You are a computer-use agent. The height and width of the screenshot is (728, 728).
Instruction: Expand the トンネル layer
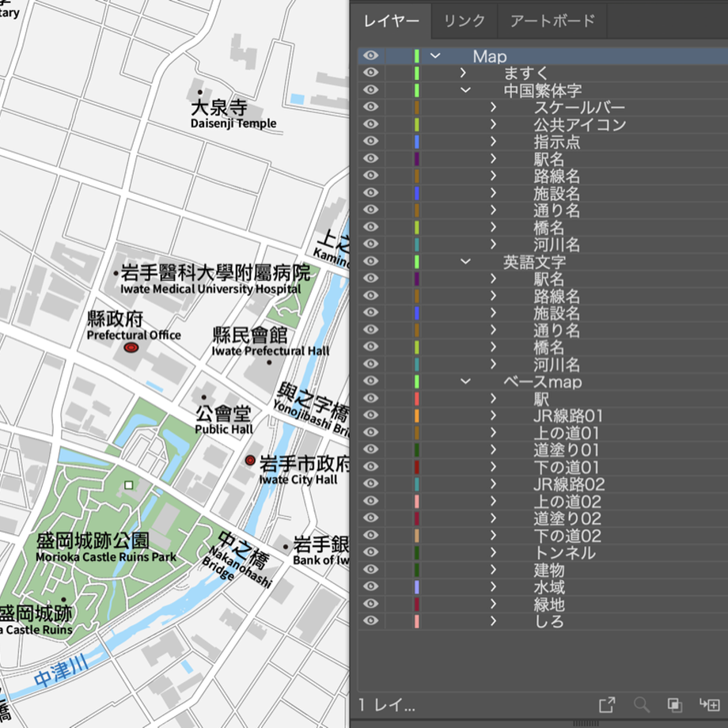[493, 552]
